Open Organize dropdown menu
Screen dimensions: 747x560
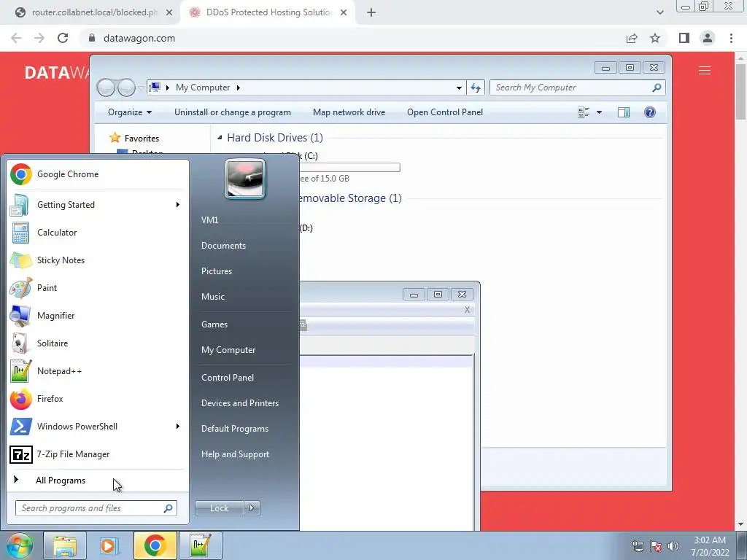130,112
